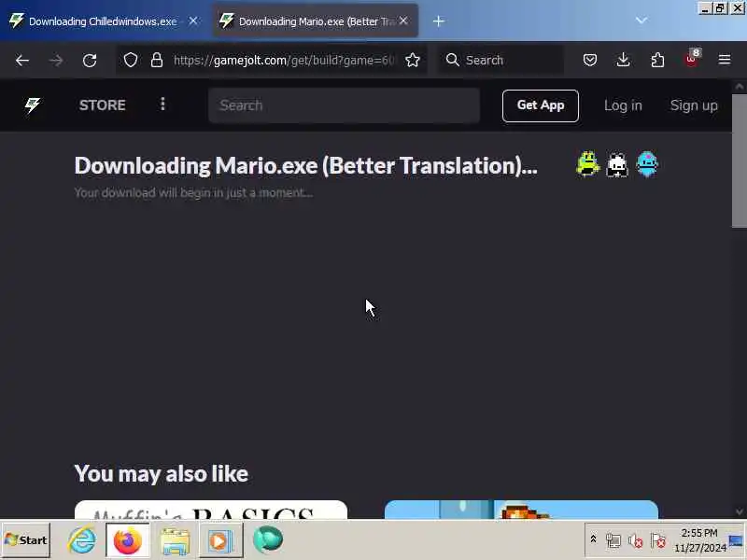
Task: Click the muted volume tray icon
Action: click(636, 540)
